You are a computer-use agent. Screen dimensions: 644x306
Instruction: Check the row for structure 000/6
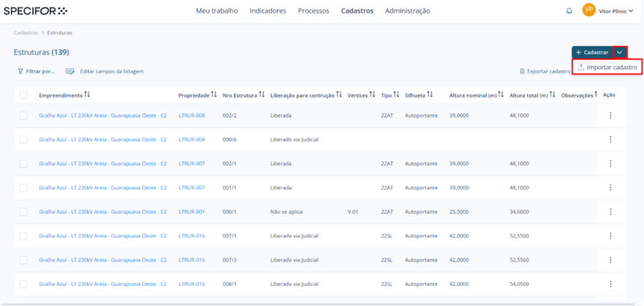click(23, 139)
